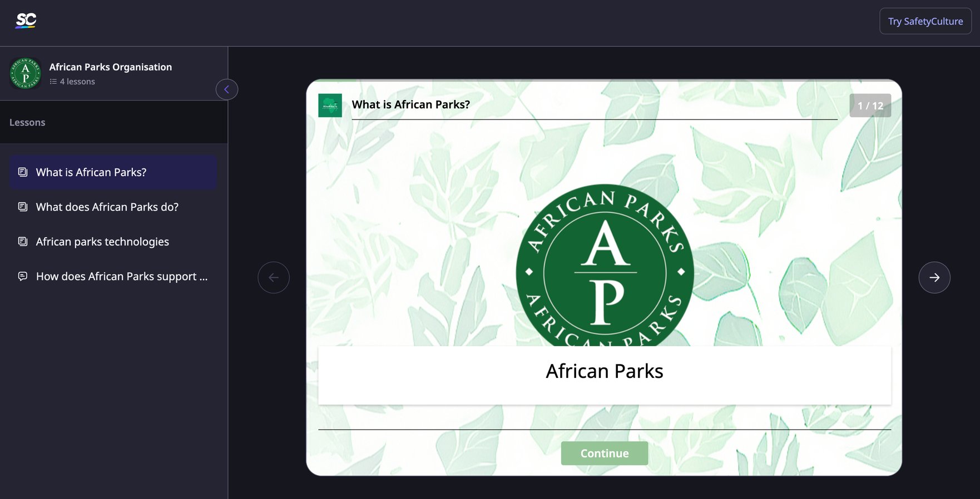Click the lesson icon beside What does African Parks do?
980x499 pixels.
click(23, 207)
